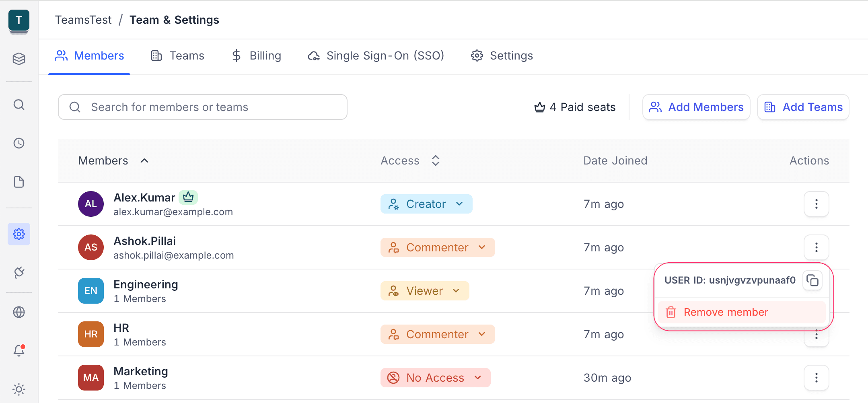Click the copy User ID icon
Image resolution: width=868 pixels, height=403 pixels.
[x=812, y=280]
